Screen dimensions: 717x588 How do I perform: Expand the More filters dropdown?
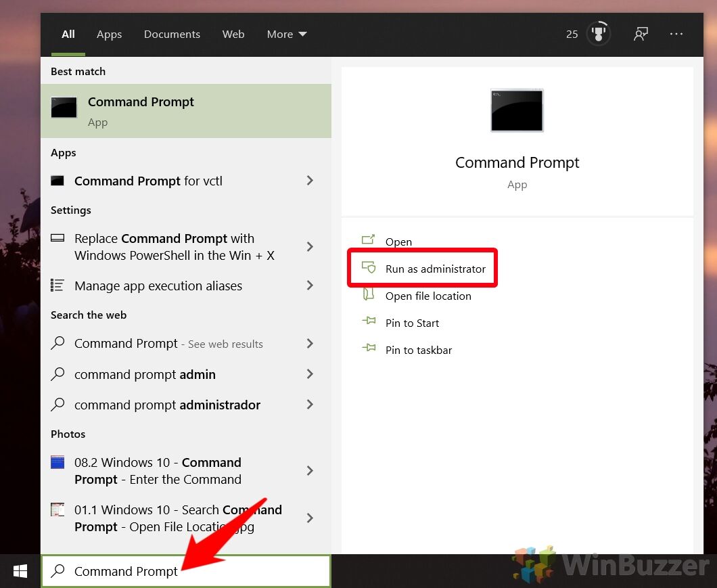click(287, 35)
